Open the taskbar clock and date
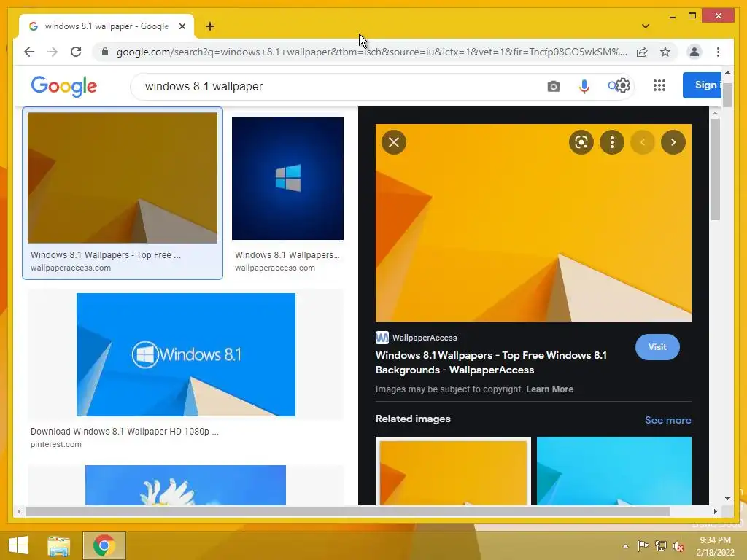The height and width of the screenshot is (560, 747). [715, 546]
